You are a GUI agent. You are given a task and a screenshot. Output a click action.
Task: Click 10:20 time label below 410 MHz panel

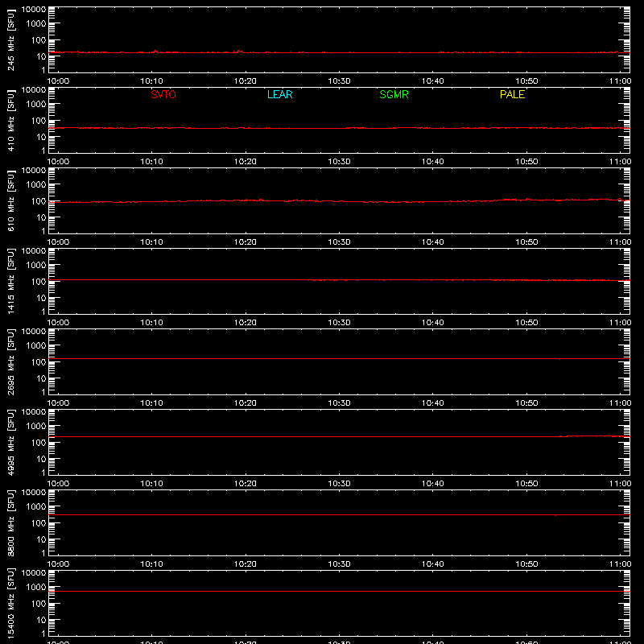[246, 162]
